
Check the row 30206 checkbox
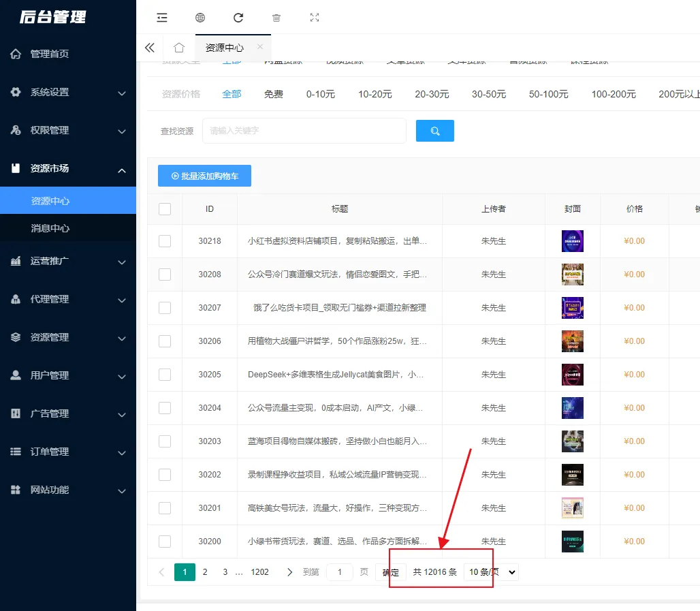coord(165,341)
